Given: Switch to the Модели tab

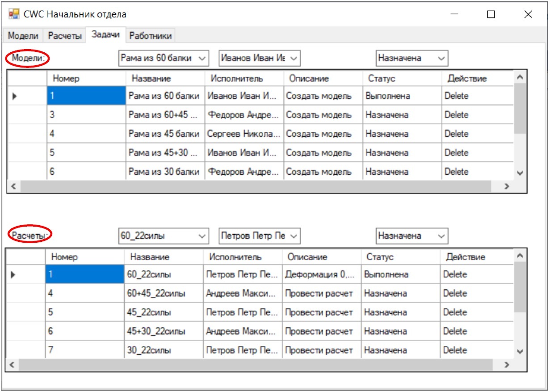Looking at the screenshot, I should click(x=23, y=36).
